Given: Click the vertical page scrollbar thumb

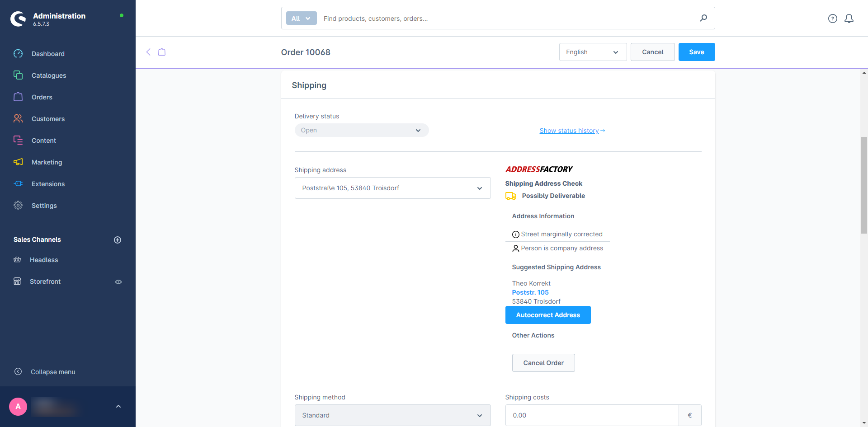Looking at the screenshot, I should [x=864, y=185].
